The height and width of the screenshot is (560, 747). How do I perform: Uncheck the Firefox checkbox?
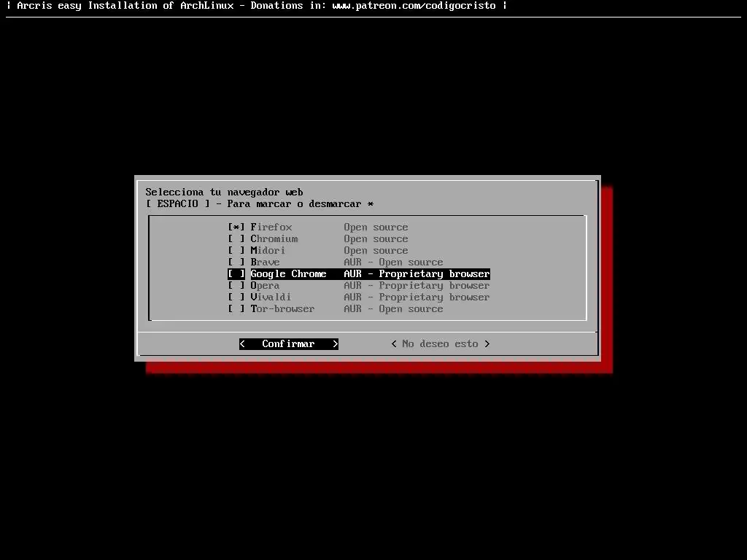(236, 227)
